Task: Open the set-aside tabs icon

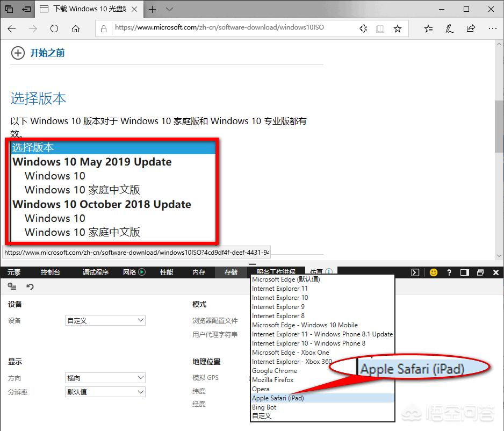Action: coord(9,9)
